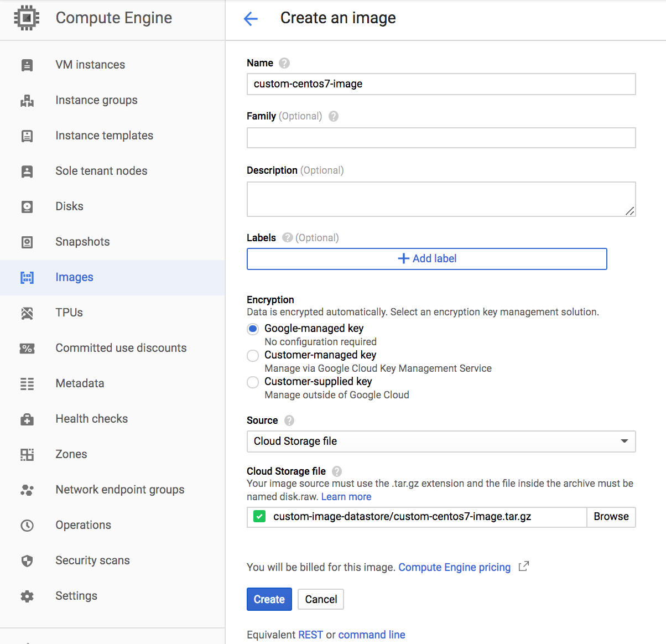
Task: Open help tooltip next to Name
Action: (x=284, y=63)
